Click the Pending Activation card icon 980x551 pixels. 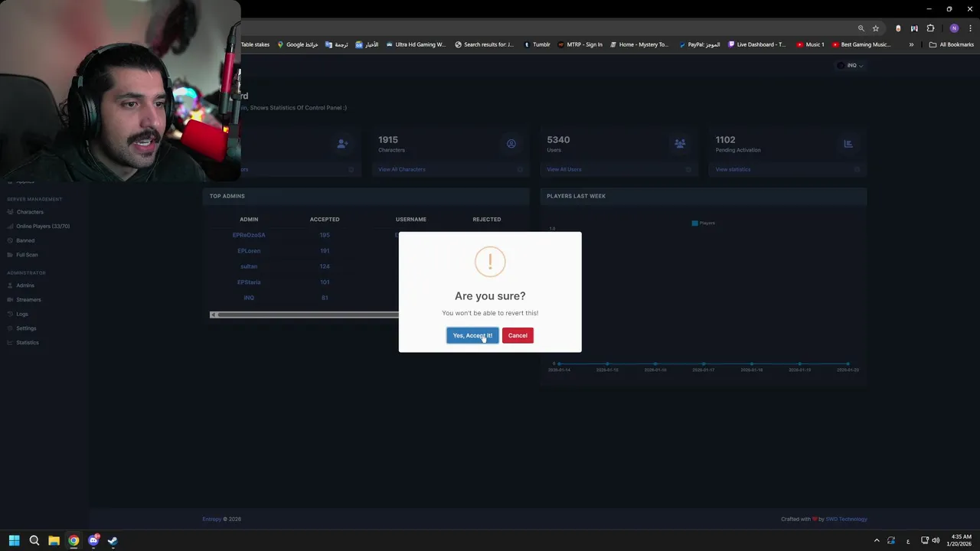tap(848, 143)
